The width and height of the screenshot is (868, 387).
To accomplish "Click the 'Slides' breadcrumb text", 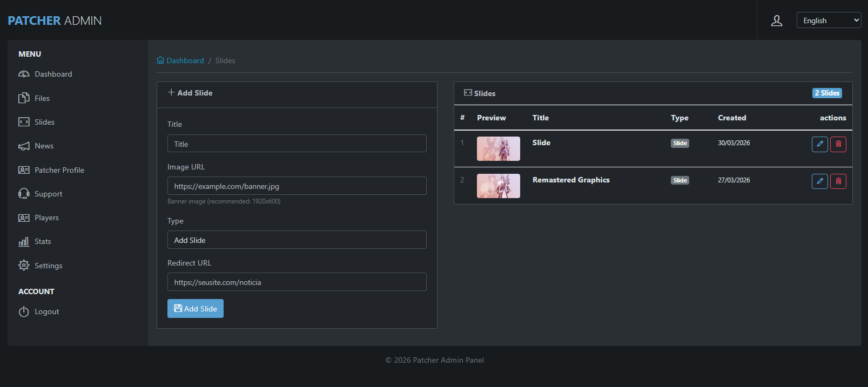I will [225, 60].
